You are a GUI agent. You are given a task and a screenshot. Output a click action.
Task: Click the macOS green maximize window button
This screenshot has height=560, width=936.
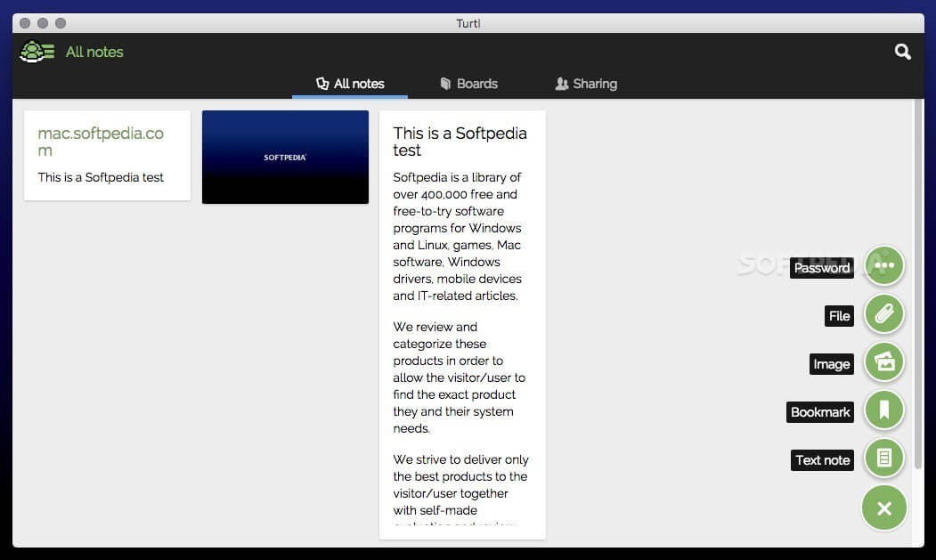click(x=61, y=23)
